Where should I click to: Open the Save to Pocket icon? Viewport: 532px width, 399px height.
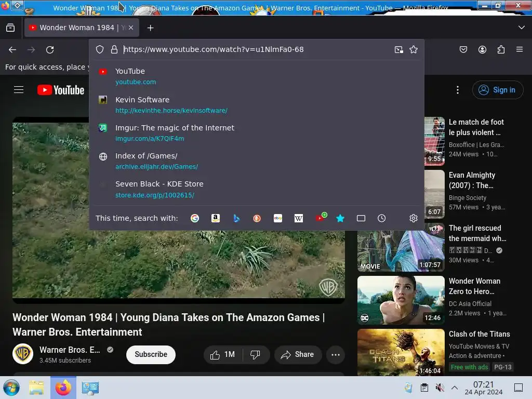(x=463, y=49)
